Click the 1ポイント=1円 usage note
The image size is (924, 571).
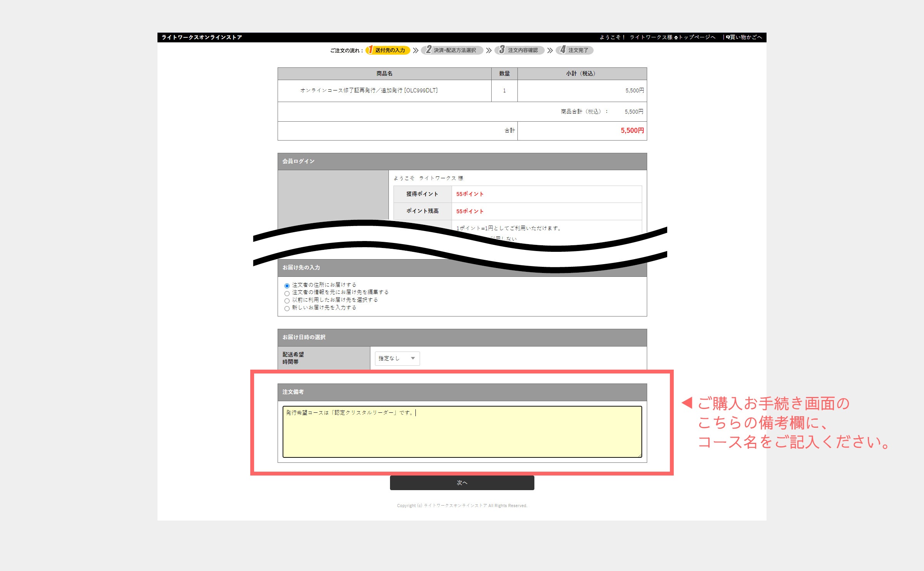tap(508, 228)
